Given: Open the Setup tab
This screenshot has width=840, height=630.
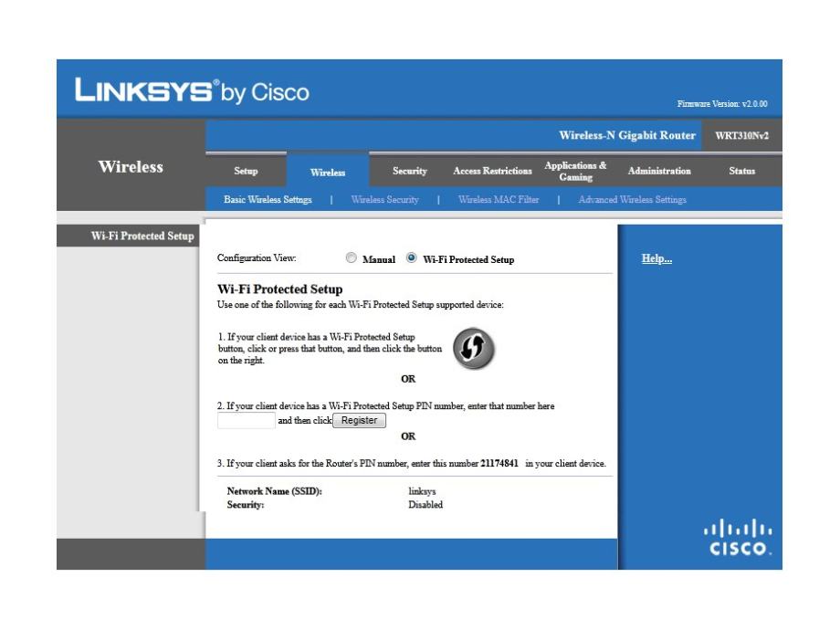Looking at the screenshot, I should pyautogui.click(x=246, y=171).
